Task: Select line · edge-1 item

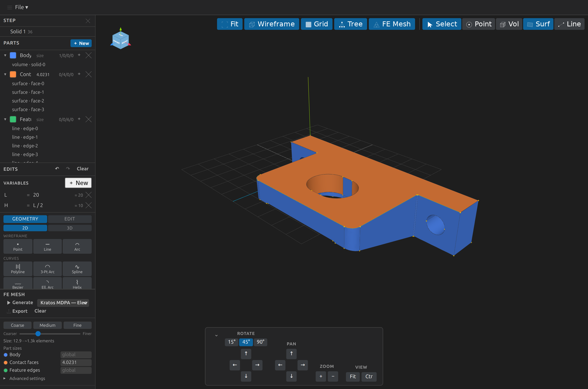Action: [25, 137]
